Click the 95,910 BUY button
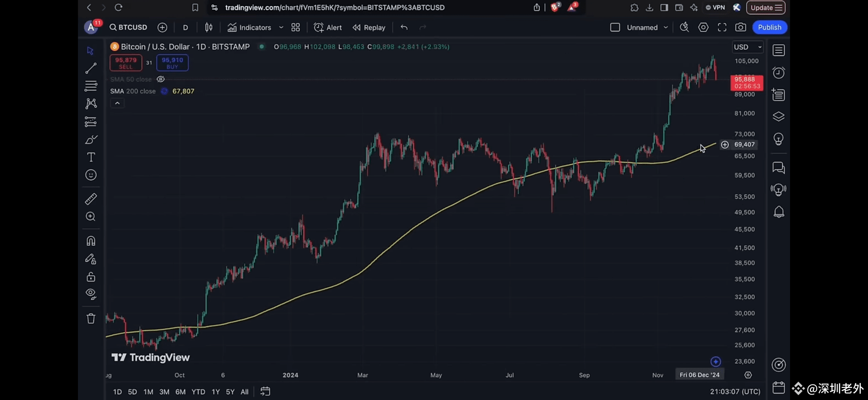The image size is (868, 400). point(172,63)
